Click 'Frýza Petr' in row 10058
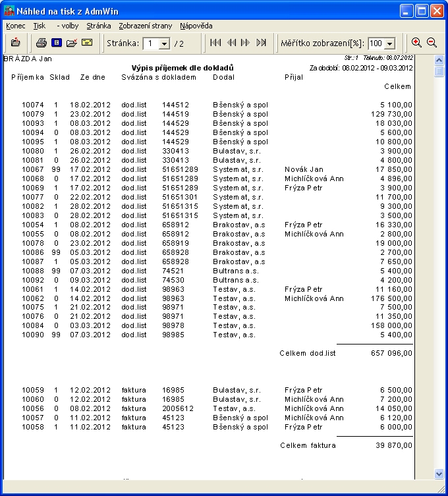 (x=304, y=427)
